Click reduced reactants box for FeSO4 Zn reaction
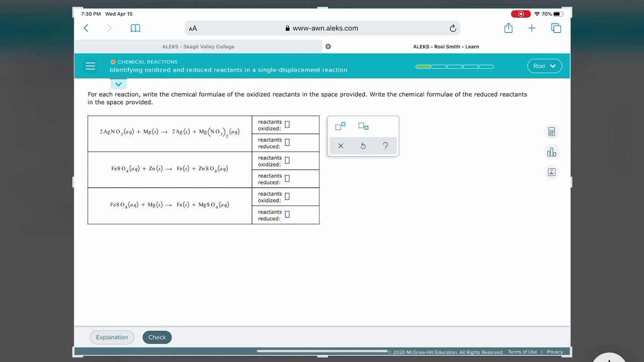Viewport: 644px width, 362px height. point(287,178)
